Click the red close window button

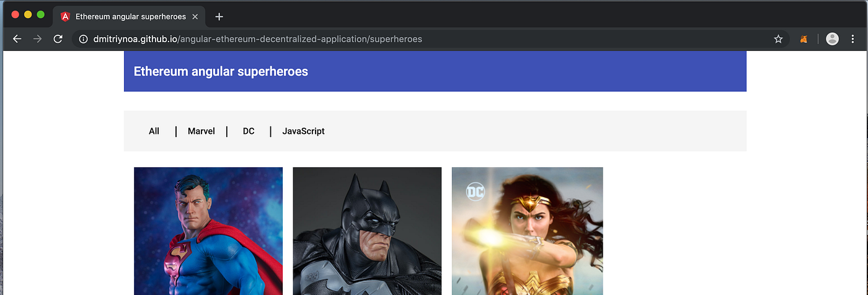tap(15, 15)
